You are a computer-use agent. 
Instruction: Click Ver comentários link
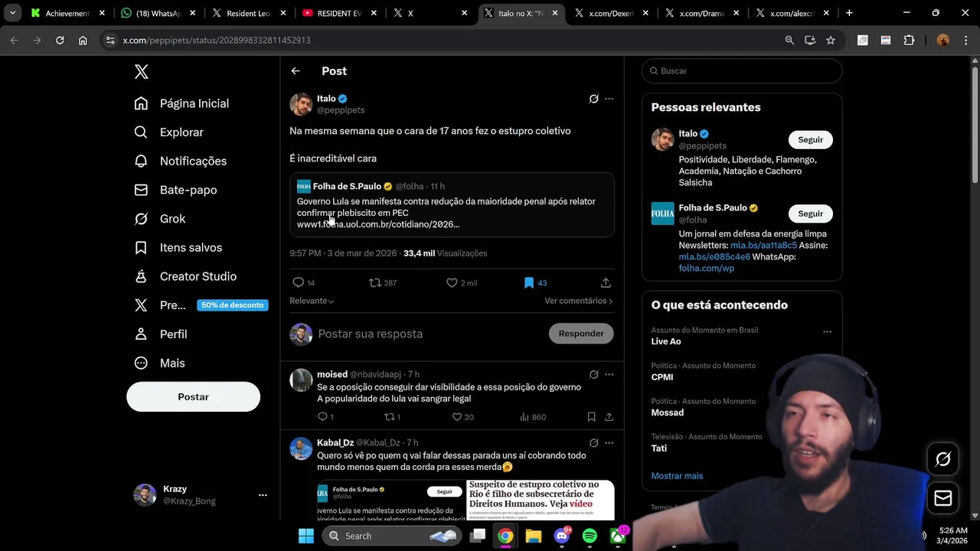[x=579, y=301]
